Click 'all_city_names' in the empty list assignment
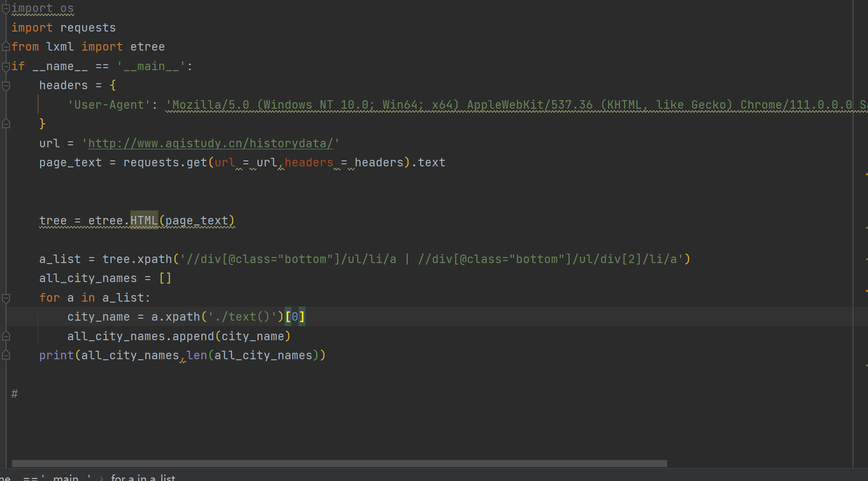Screen dimensions: 868x481 click(88, 278)
